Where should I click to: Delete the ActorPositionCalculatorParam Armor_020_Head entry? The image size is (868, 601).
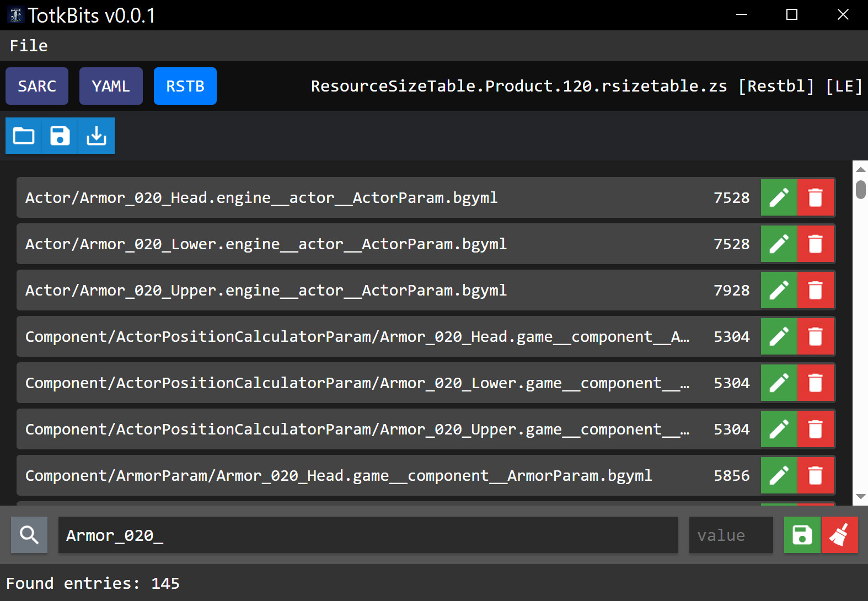pos(815,336)
